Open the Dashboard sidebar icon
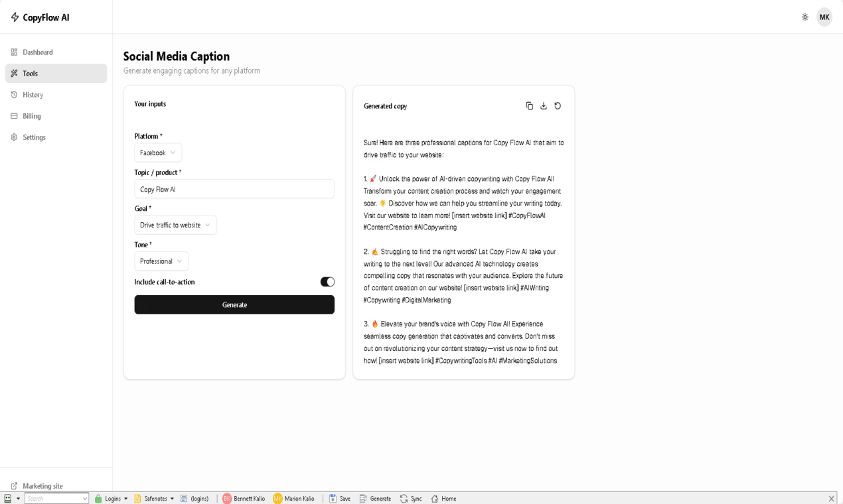 (x=13, y=52)
